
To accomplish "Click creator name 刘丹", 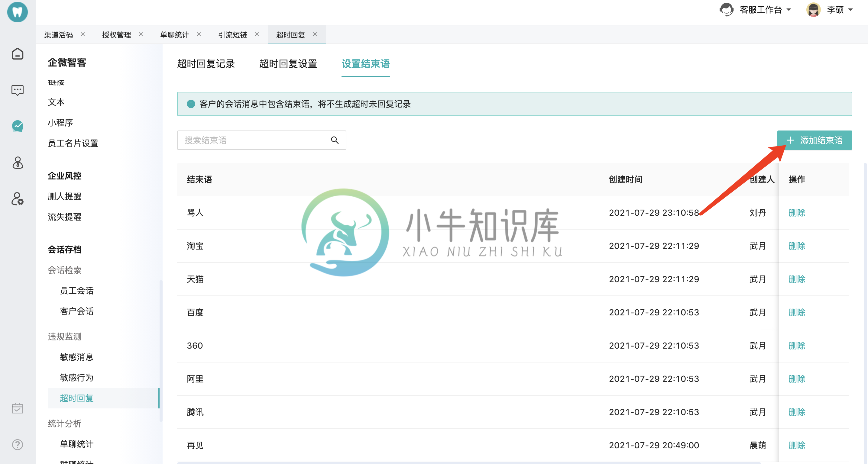I will click(757, 213).
